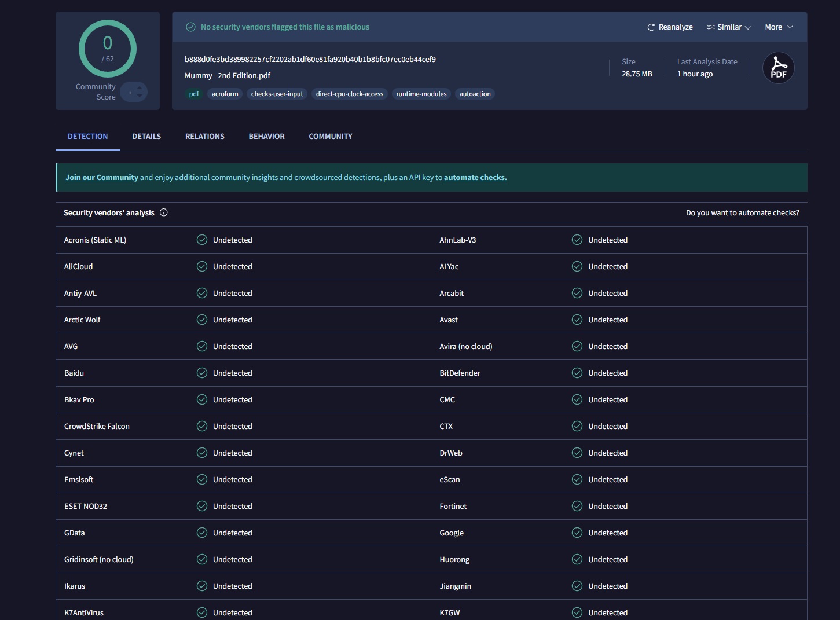This screenshot has width=840, height=620.
Task: Click the Fortinet undetected check icon
Action: tap(577, 506)
